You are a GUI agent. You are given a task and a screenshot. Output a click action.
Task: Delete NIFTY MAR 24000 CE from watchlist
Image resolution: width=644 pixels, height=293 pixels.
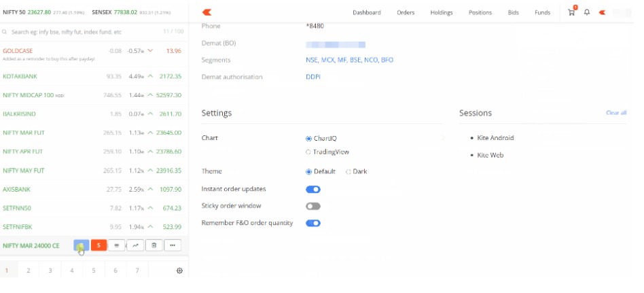click(x=154, y=245)
